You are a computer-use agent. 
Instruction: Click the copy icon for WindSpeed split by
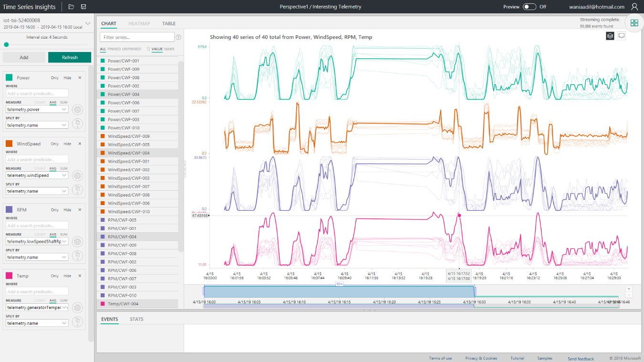pos(77,190)
